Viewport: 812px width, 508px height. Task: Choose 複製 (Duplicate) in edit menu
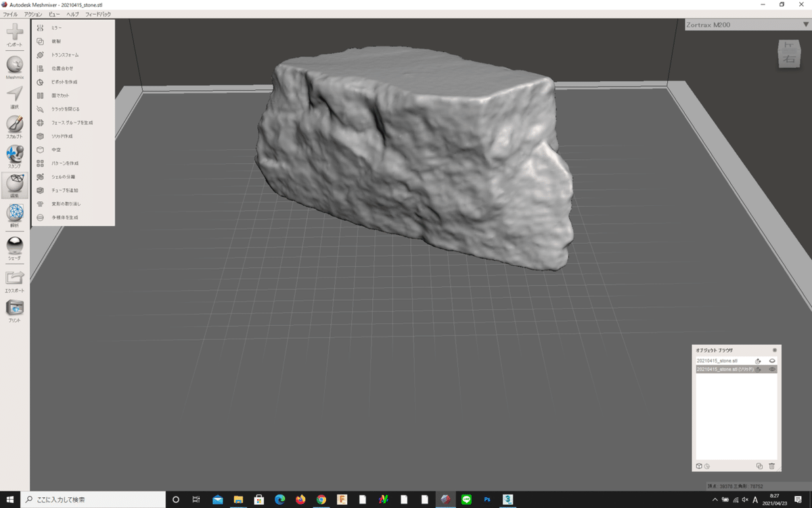[x=72, y=41]
